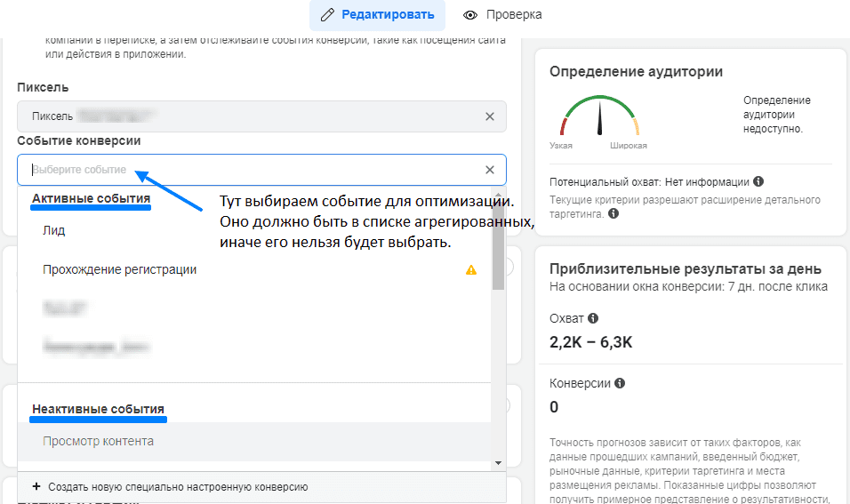Click warning icon beside Прохождение регистрации
Screen dimensions: 850x504
(471, 270)
